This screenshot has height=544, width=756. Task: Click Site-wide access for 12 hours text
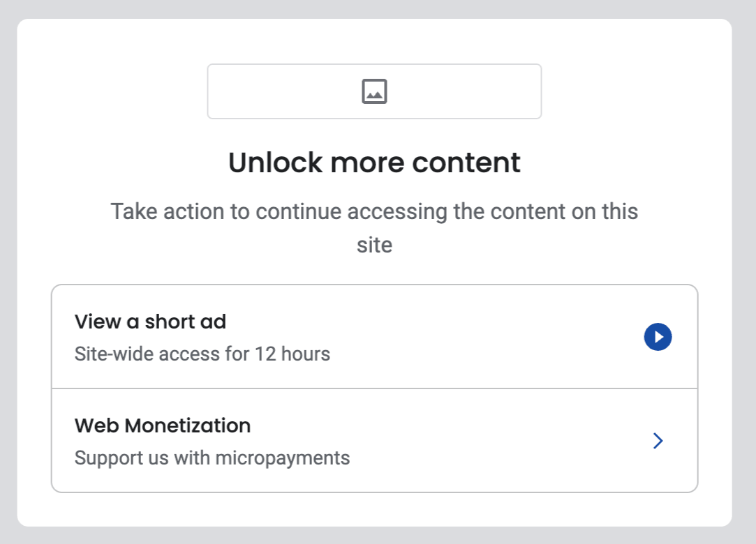[202, 354]
